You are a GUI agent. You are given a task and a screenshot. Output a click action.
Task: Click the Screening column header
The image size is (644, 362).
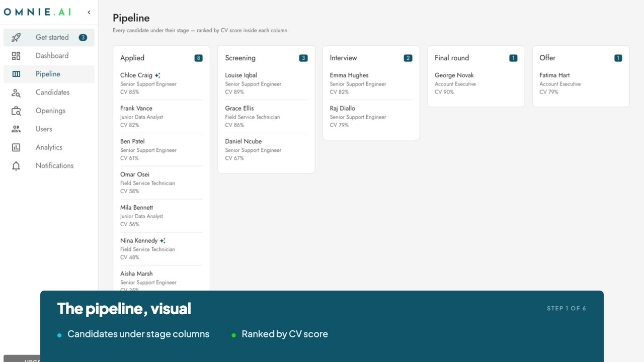(x=240, y=58)
